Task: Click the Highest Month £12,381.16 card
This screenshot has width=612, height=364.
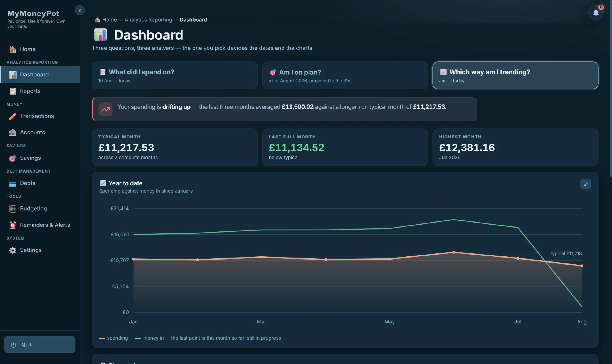Action: point(515,147)
